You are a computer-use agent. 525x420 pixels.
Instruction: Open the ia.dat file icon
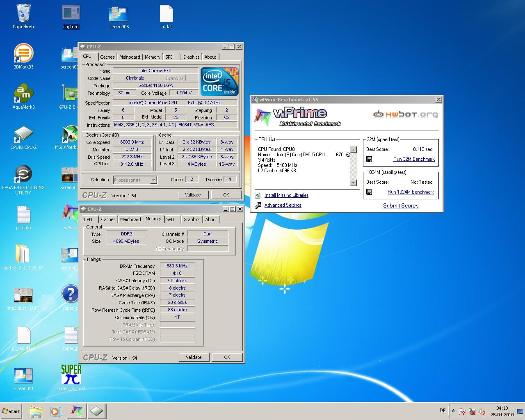coord(166,16)
